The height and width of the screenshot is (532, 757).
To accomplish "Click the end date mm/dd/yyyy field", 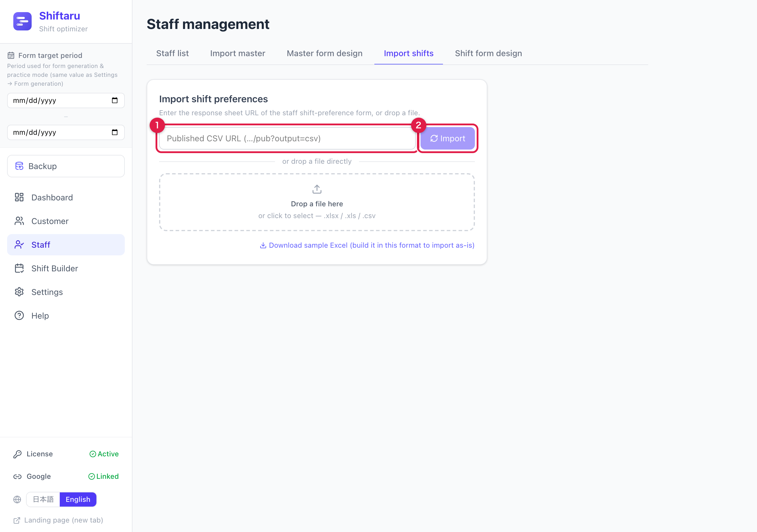I will [x=66, y=132].
